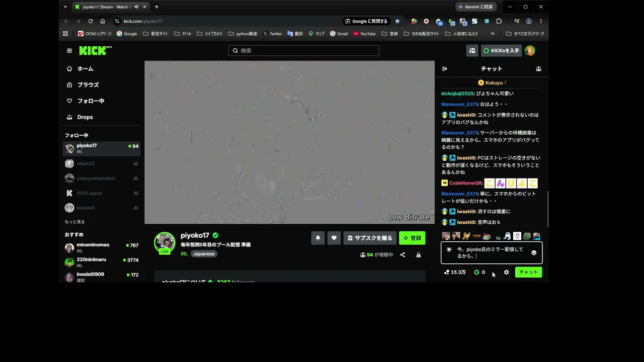Reload the page
This screenshot has height=362, width=644.
[x=91, y=21]
